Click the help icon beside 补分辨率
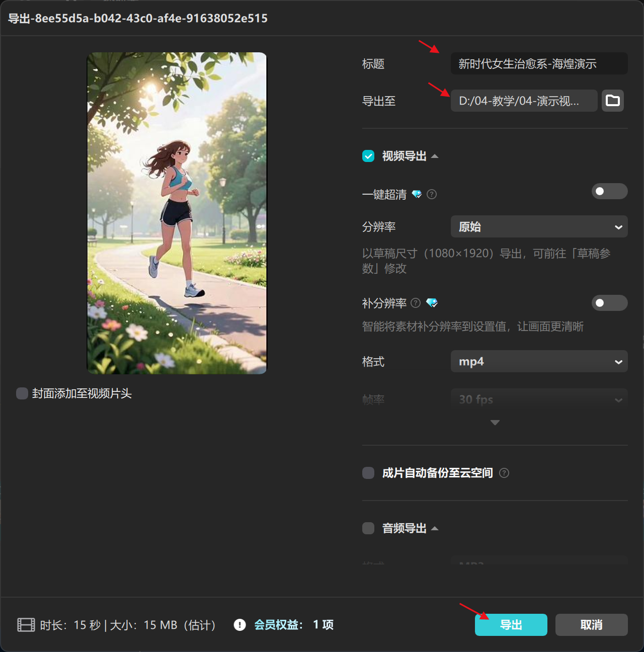 click(415, 303)
